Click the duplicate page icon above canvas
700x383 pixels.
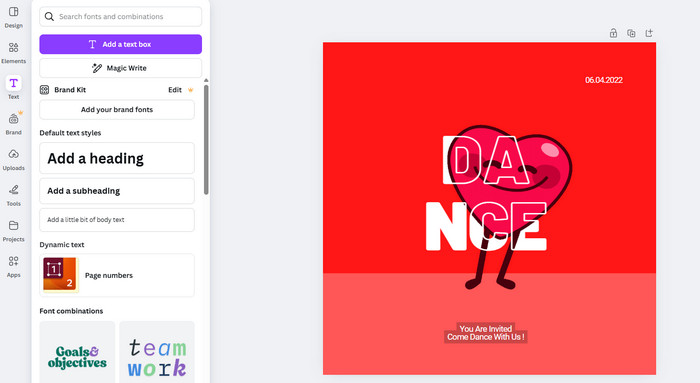(631, 33)
